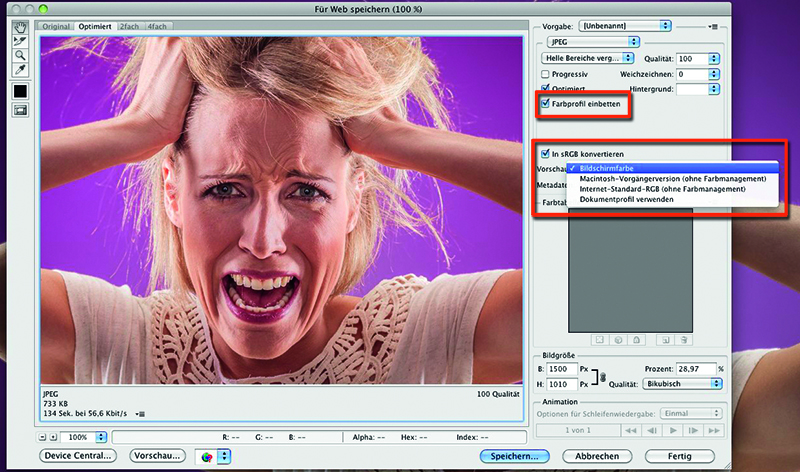Click the browser preview globe icon
This screenshot has height=472, width=800.
[x=207, y=456]
